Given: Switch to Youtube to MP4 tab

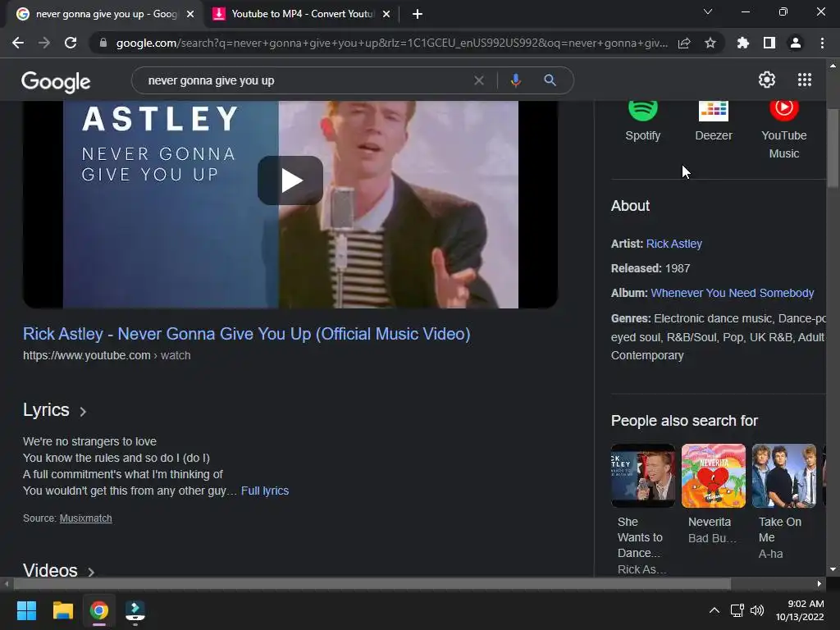Looking at the screenshot, I should pyautogui.click(x=303, y=14).
